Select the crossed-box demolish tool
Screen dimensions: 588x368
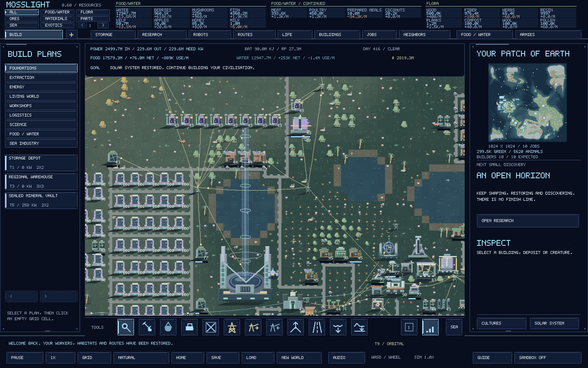click(211, 327)
